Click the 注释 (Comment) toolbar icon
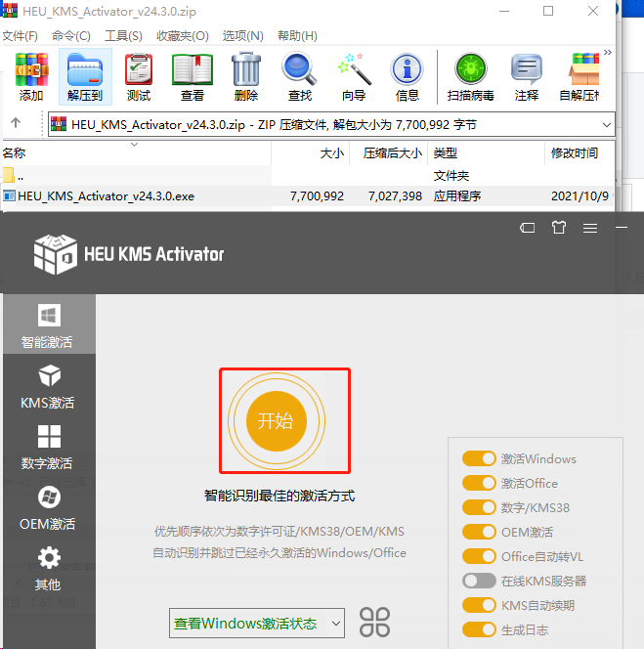Image resolution: width=644 pixels, height=649 pixels. 527,77
